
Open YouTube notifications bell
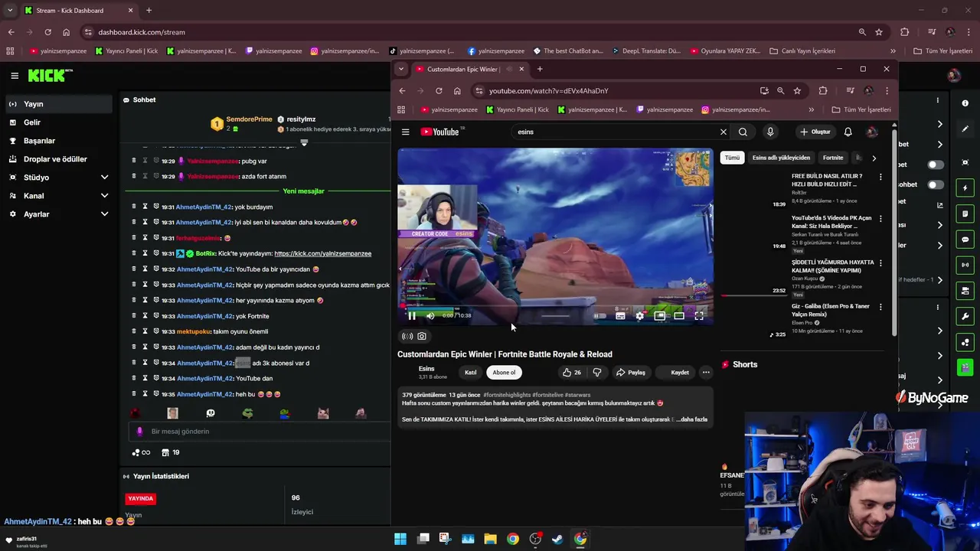848,132
